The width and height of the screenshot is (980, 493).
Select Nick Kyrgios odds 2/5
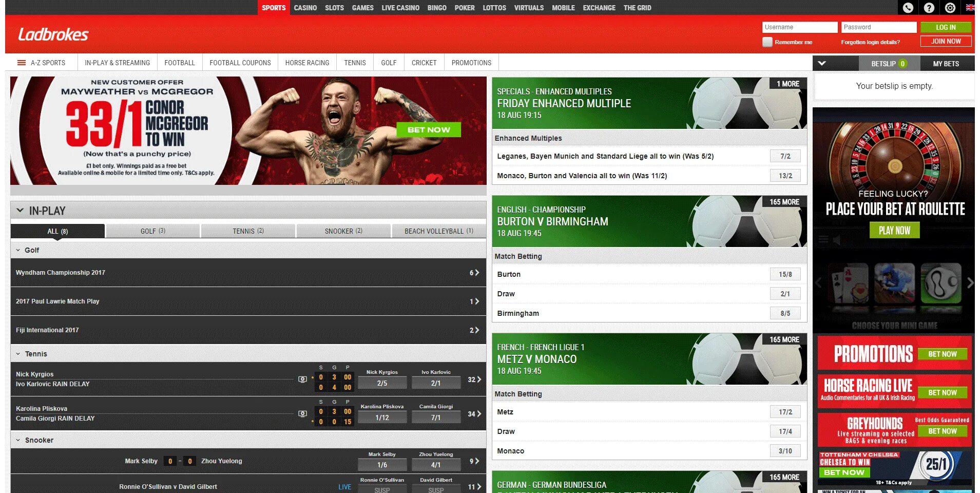tap(382, 383)
